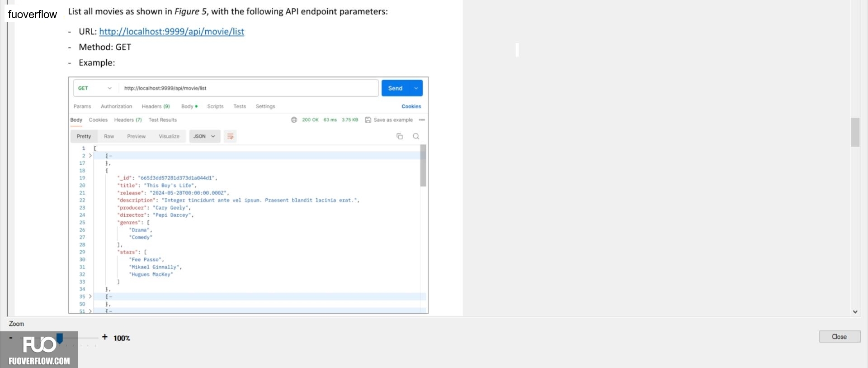Select the response Cookies tab
The image size is (868, 368).
[98, 120]
